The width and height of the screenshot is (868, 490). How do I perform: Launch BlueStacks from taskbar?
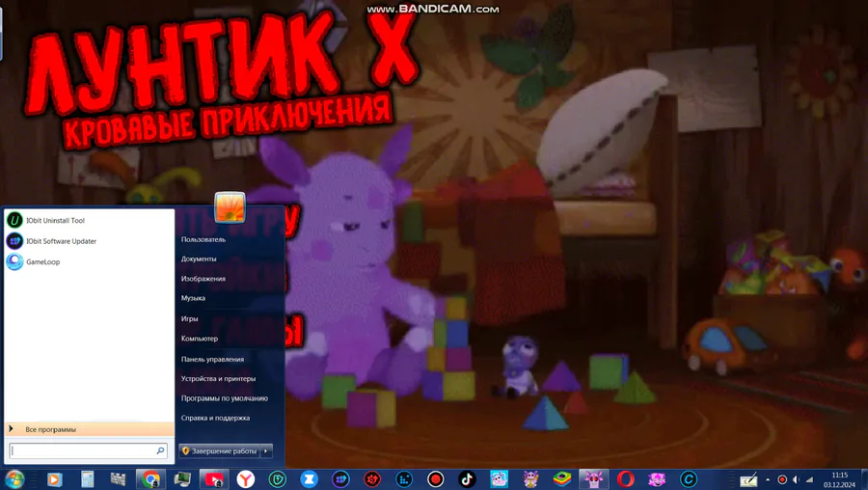[x=562, y=479]
